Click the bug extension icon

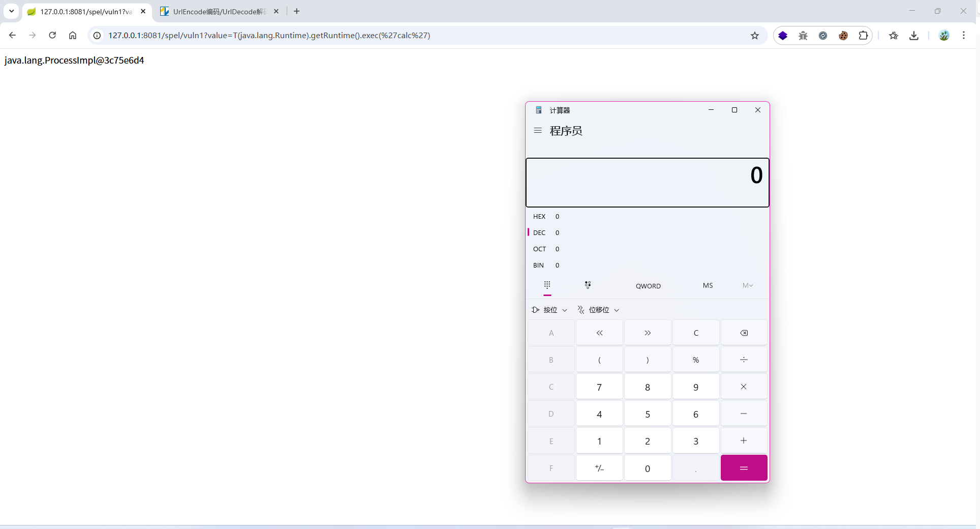coord(803,35)
